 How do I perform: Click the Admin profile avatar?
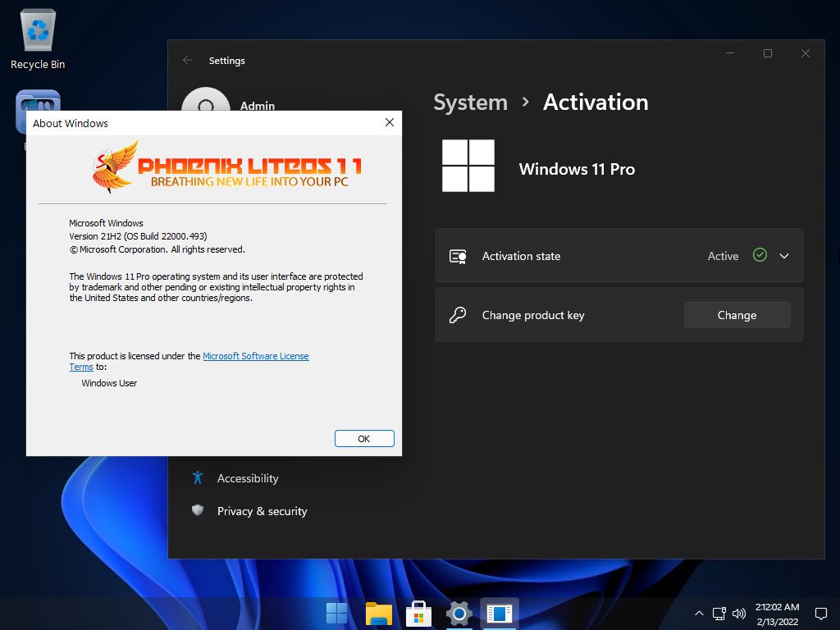point(206,99)
